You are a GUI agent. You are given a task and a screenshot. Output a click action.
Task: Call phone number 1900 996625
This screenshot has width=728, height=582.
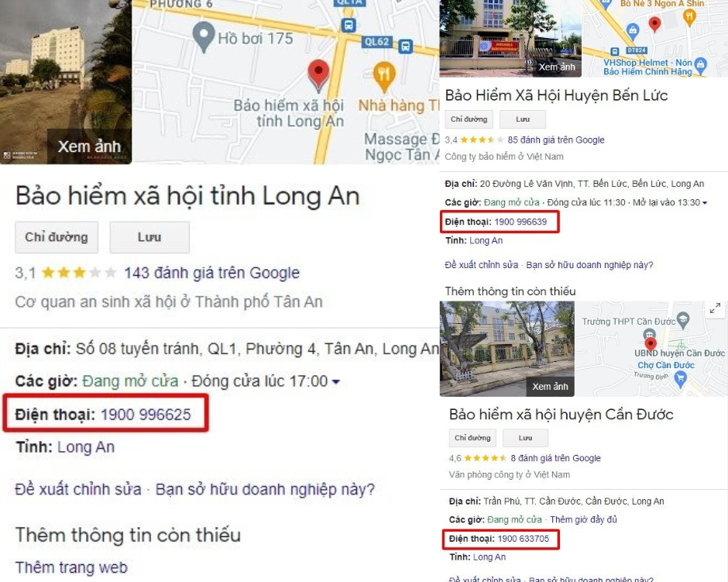point(146,415)
